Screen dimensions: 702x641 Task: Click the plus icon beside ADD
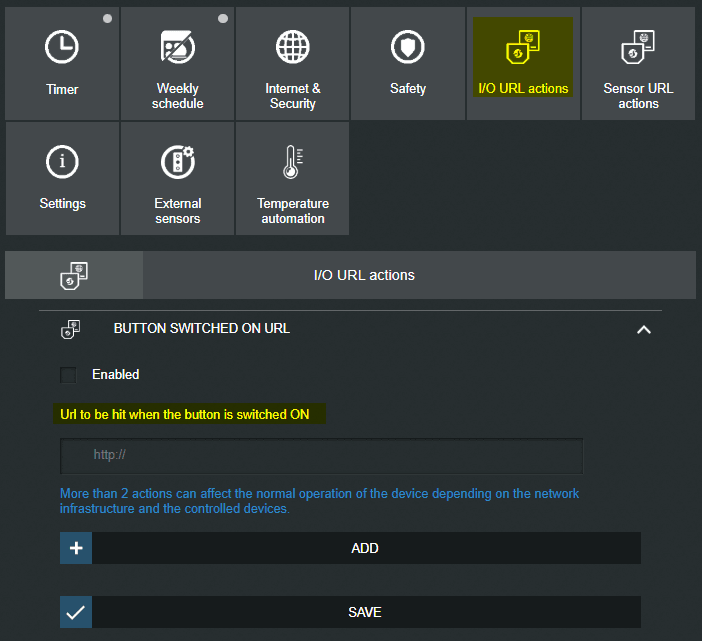point(76,548)
